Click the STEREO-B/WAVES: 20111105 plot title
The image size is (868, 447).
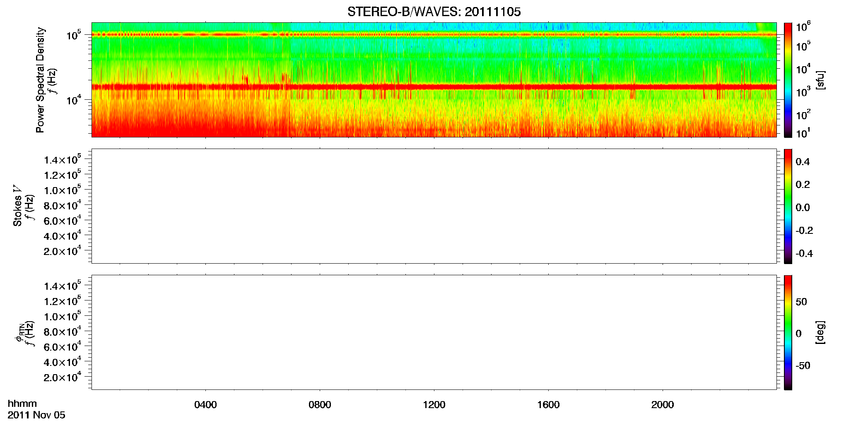434,12
